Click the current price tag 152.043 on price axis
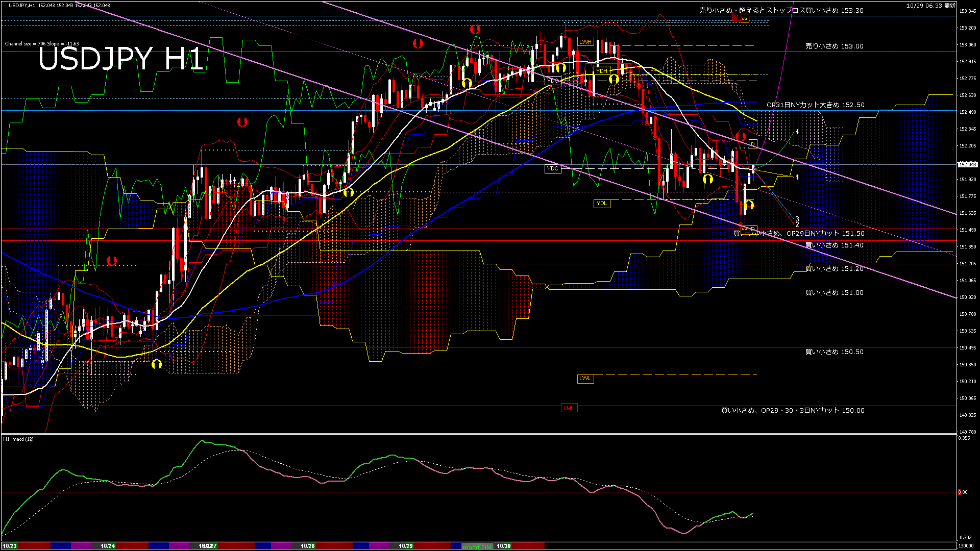This screenshot has width=980, height=551. click(x=968, y=164)
